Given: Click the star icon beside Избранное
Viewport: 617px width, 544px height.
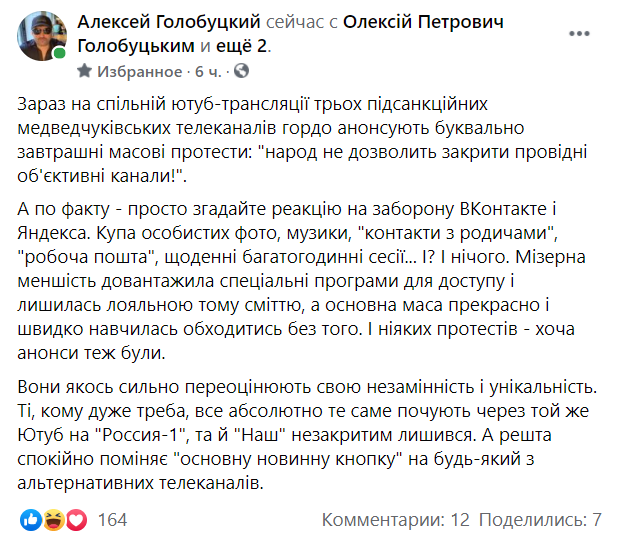Looking at the screenshot, I should [x=86, y=72].
